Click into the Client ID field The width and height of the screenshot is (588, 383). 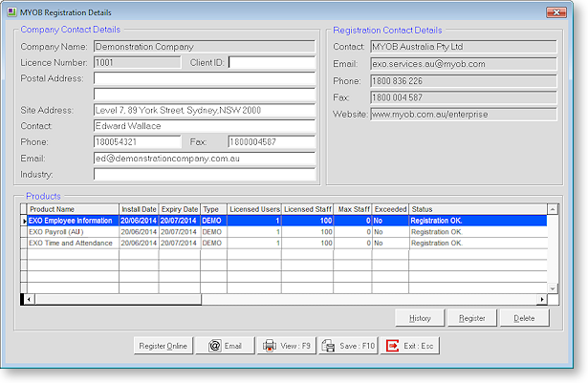click(272, 63)
